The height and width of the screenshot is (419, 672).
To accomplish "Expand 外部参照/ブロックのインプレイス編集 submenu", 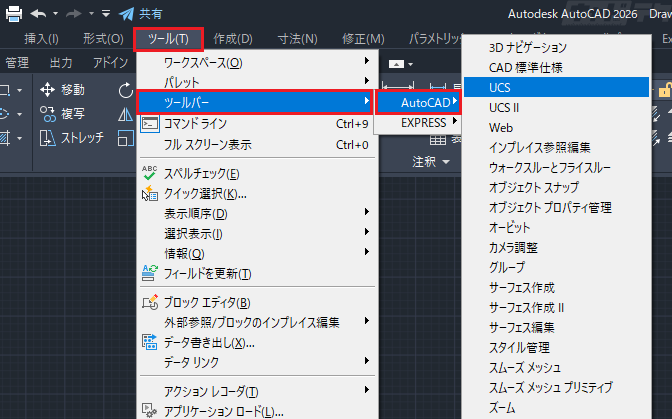I will click(x=258, y=322).
